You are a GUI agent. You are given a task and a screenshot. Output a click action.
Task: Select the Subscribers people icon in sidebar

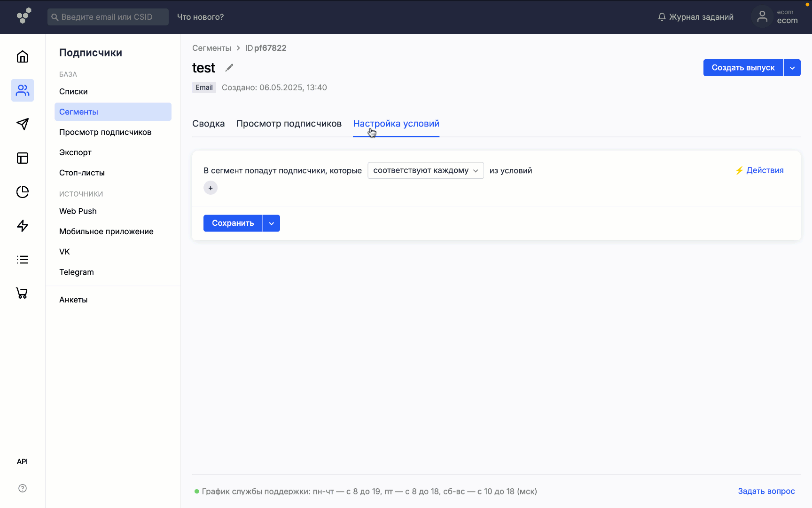pos(22,90)
